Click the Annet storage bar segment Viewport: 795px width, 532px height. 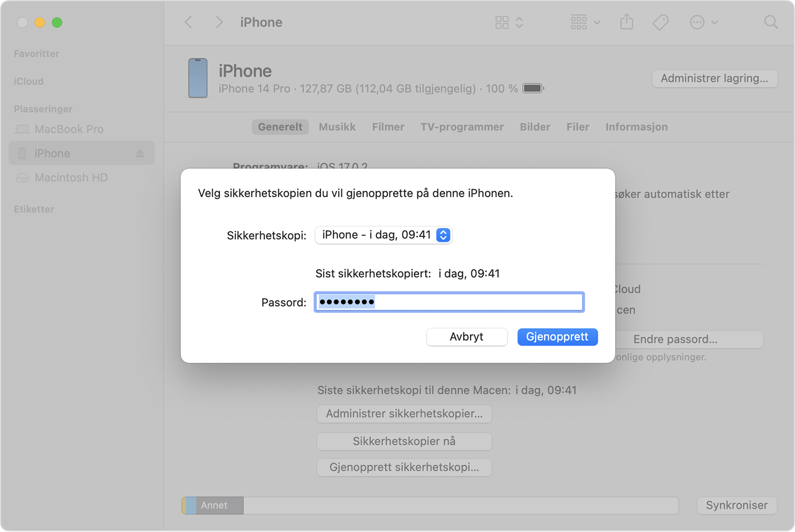[220, 506]
